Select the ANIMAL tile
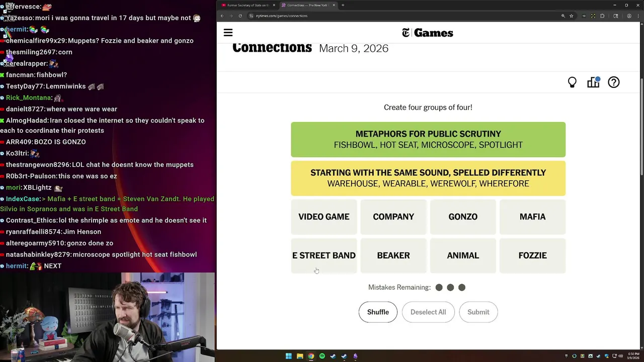This screenshot has height=362, width=644. pyautogui.click(x=463, y=255)
